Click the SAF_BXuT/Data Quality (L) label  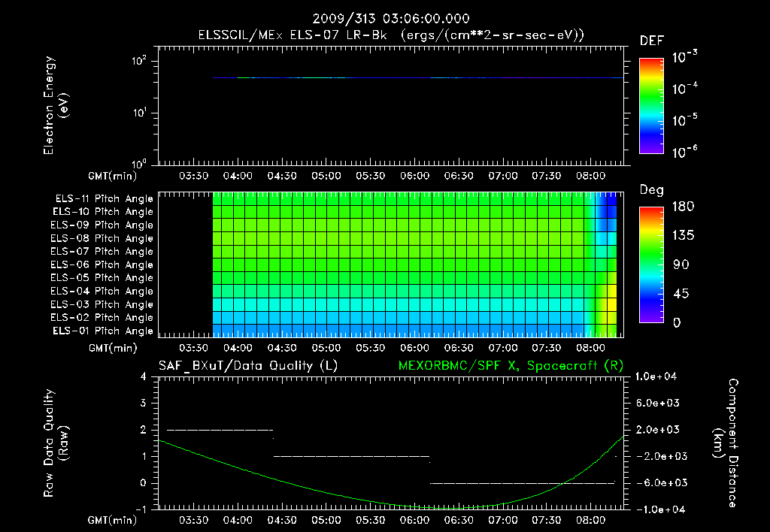click(x=248, y=366)
